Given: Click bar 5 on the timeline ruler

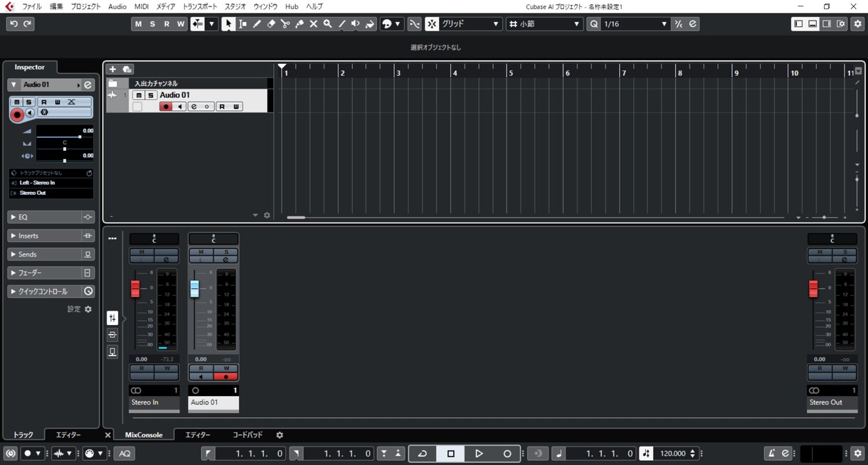Looking at the screenshot, I should [x=510, y=73].
